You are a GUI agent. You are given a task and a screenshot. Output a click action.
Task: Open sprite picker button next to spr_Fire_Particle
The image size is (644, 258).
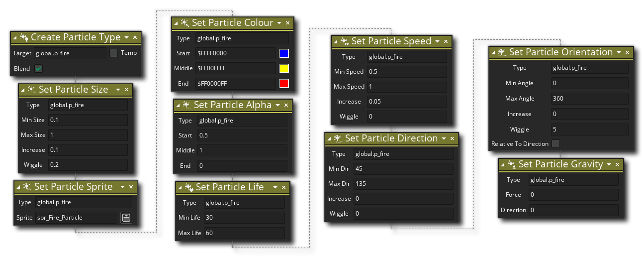click(126, 218)
